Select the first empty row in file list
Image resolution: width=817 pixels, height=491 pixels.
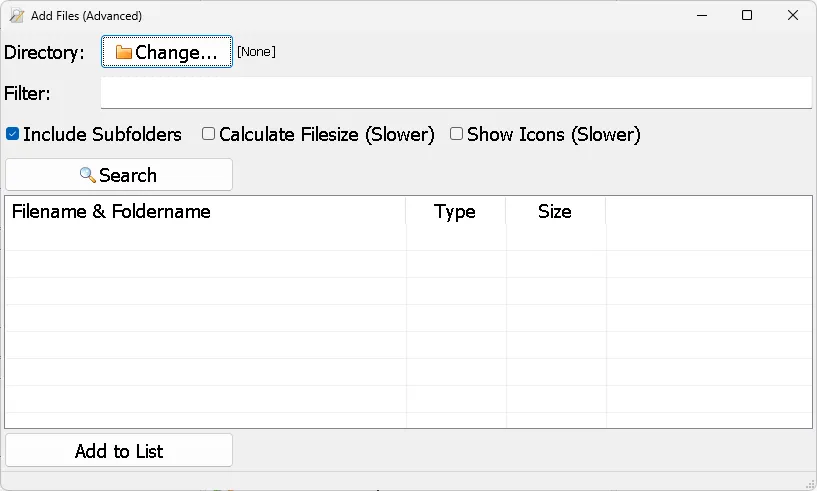205,238
